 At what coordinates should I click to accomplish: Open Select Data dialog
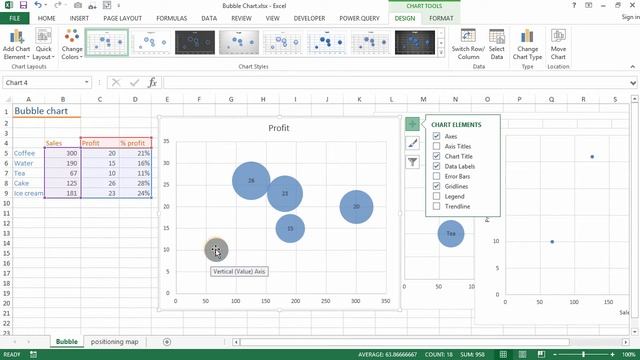pos(497,45)
